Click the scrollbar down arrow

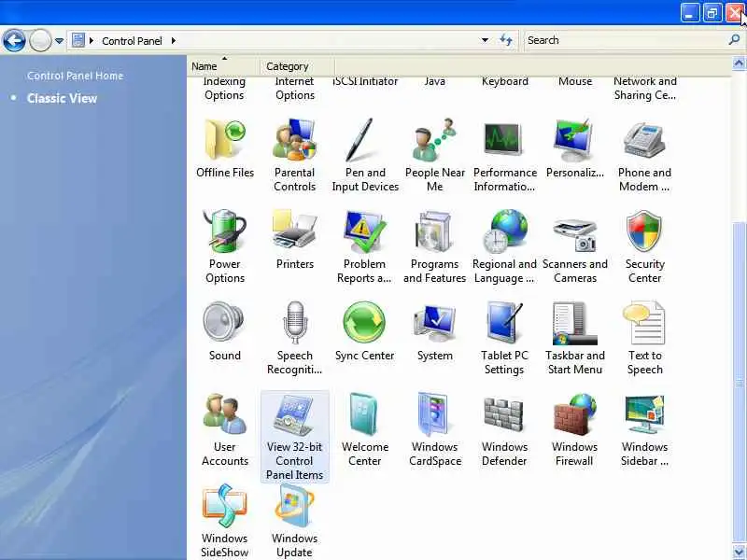pyautogui.click(x=739, y=553)
